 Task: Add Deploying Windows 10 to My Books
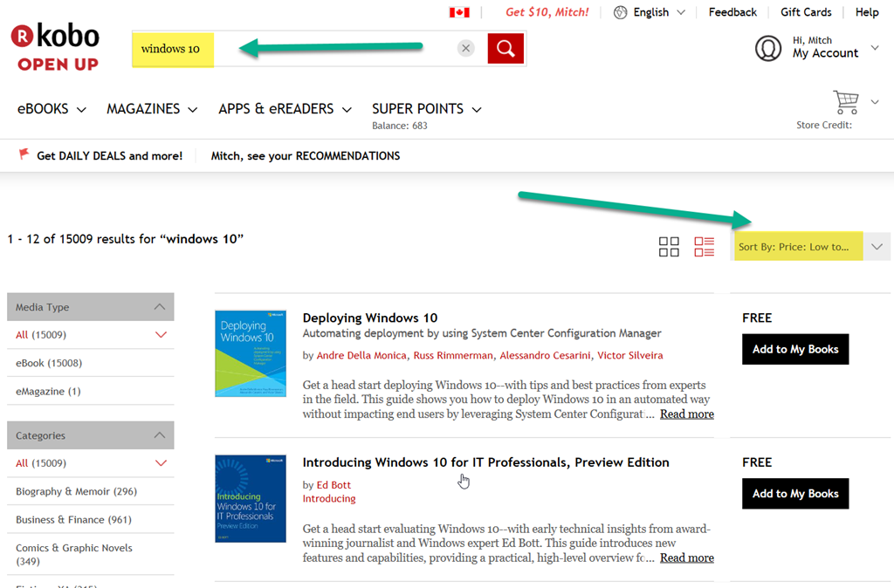[794, 349]
